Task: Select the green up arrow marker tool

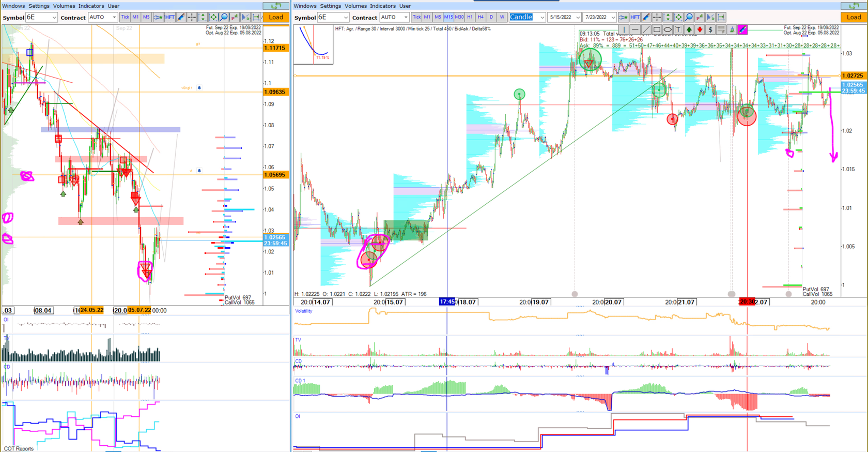Action: 689,29
